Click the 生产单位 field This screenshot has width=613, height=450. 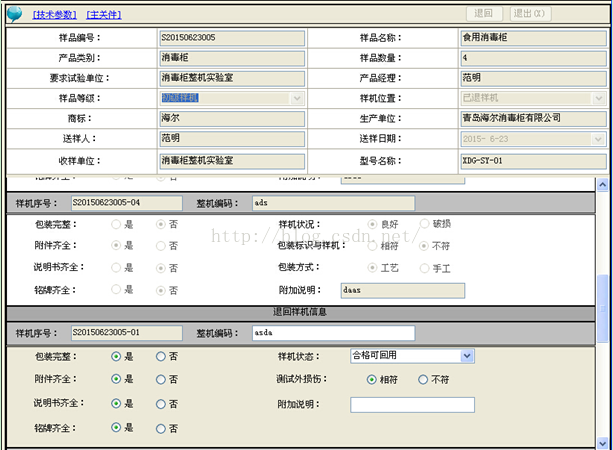coord(534,118)
